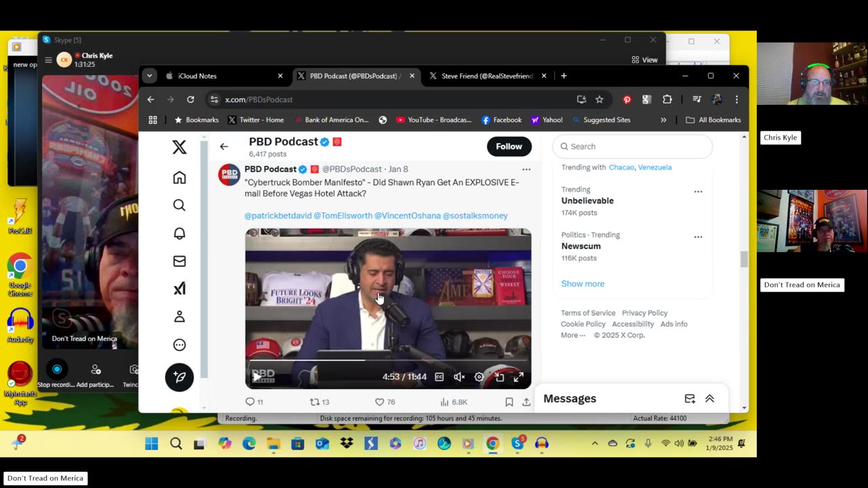Open @patrickbetdavid mention link
The image size is (868, 488).
278,216
